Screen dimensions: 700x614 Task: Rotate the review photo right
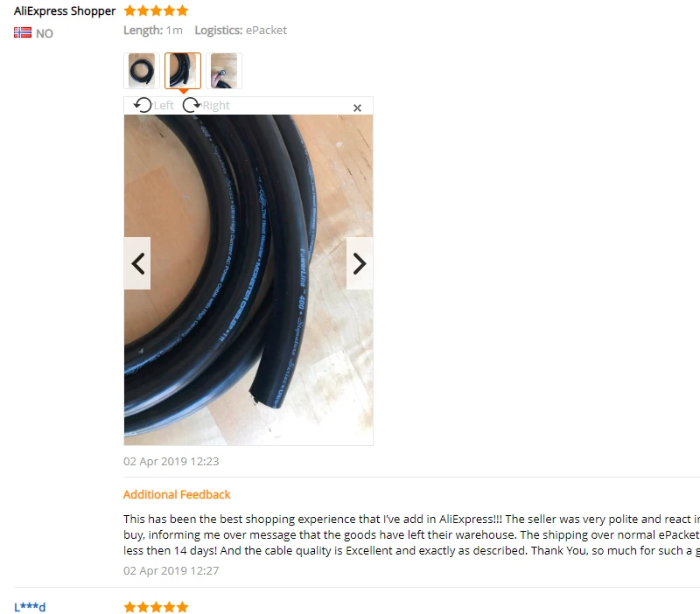206,105
